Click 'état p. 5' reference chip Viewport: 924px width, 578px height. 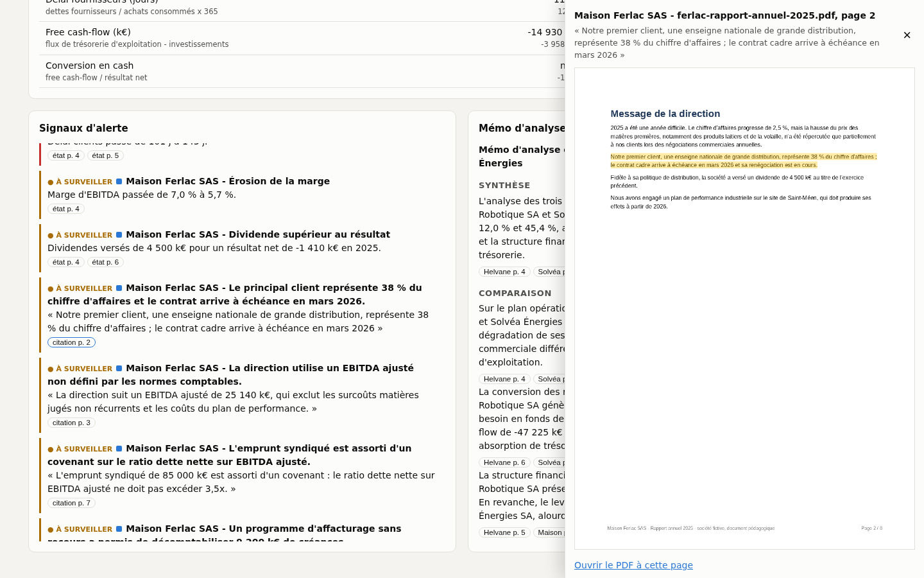[105, 155]
